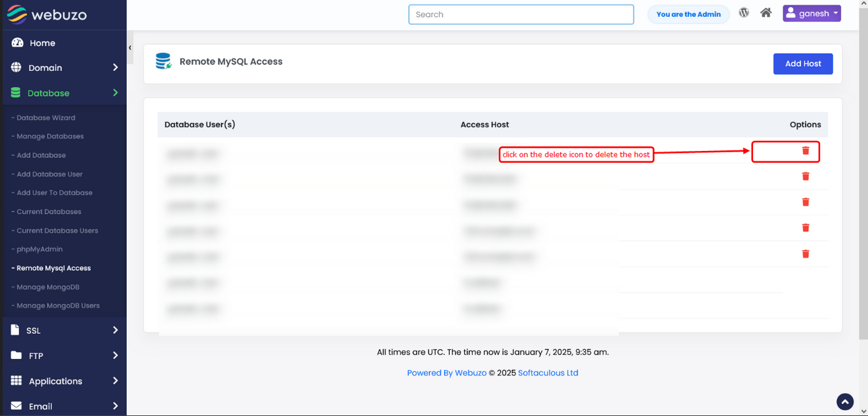Click the Webuzo logo

coord(47,14)
